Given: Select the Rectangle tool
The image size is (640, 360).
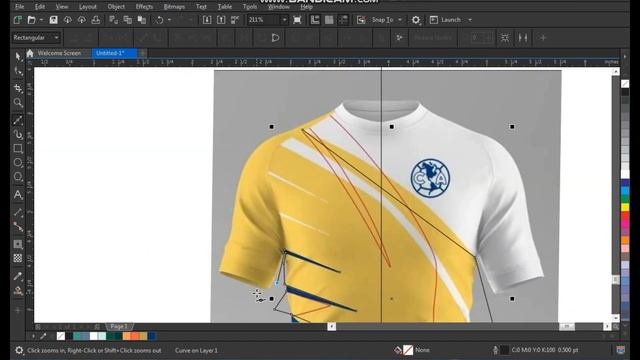Looking at the screenshot, I should 18,148.
